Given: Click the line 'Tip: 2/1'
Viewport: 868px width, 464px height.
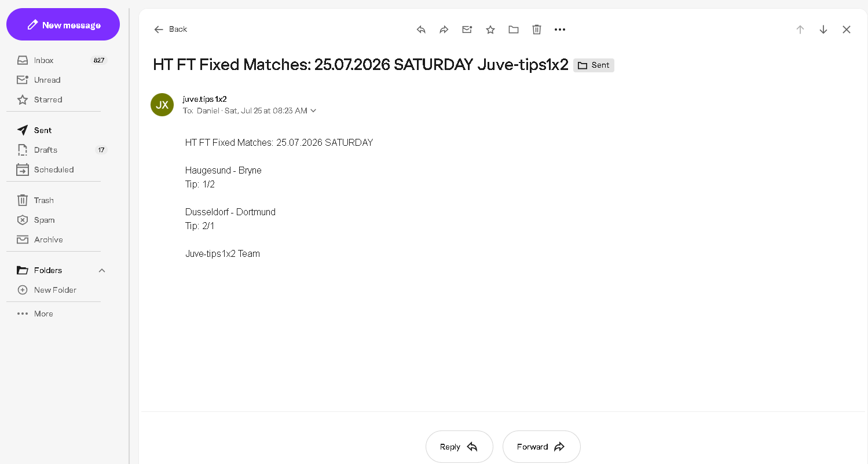Looking at the screenshot, I should tap(200, 226).
